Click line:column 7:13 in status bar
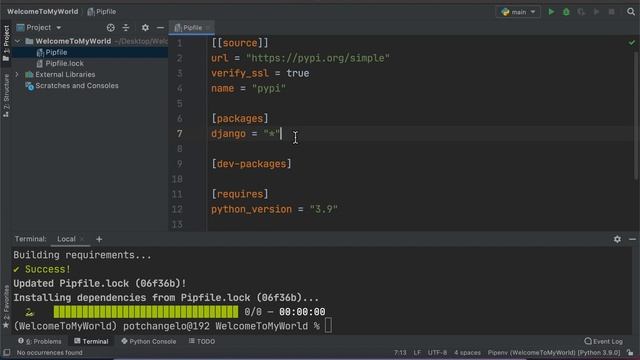640x360 pixels. [400, 352]
